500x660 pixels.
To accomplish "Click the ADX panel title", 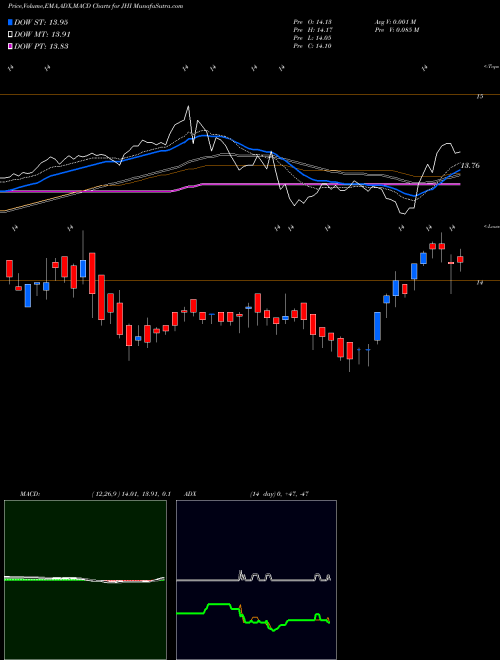I will coord(191,494).
